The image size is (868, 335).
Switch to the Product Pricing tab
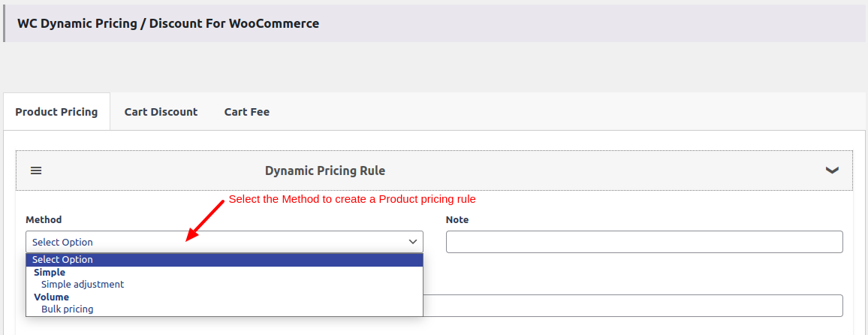point(56,112)
